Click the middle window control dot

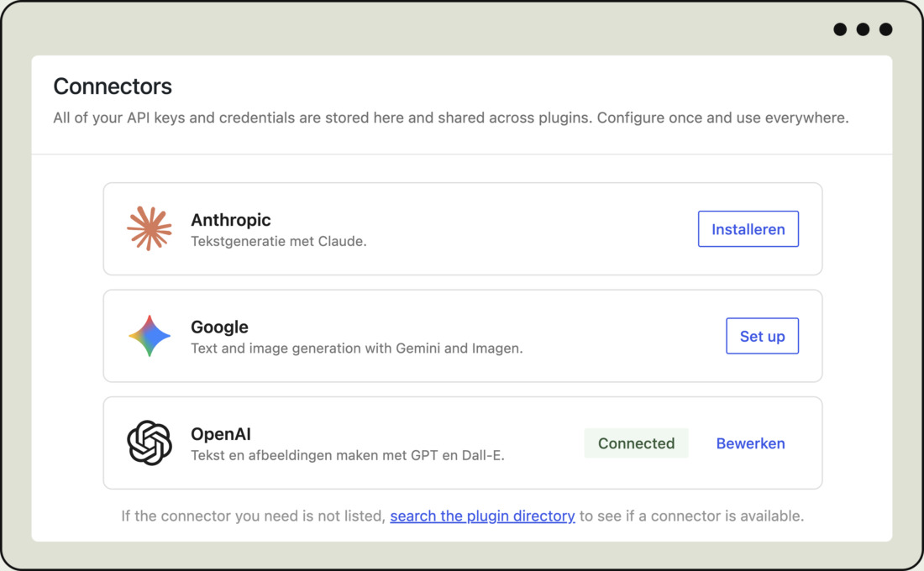coord(862,29)
